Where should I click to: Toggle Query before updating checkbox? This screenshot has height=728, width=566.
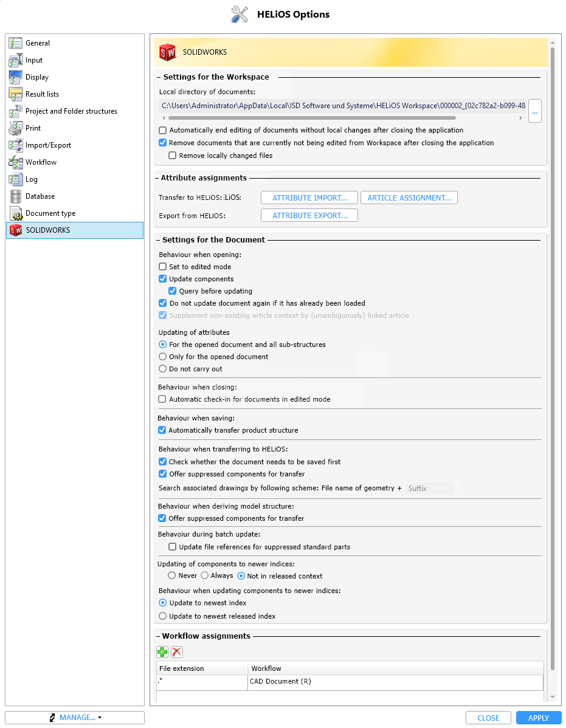click(x=172, y=290)
